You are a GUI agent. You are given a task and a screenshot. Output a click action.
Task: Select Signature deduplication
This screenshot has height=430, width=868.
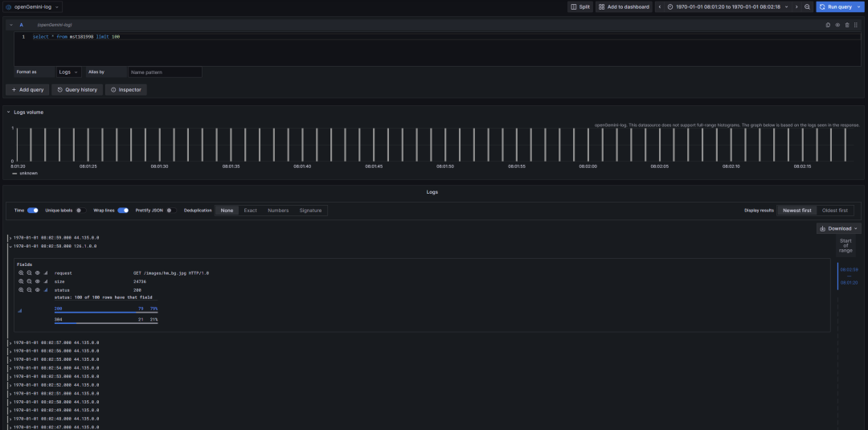pos(310,211)
